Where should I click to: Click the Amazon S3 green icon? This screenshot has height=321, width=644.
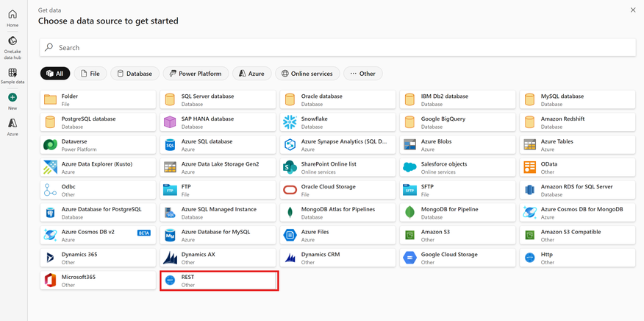tap(409, 235)
